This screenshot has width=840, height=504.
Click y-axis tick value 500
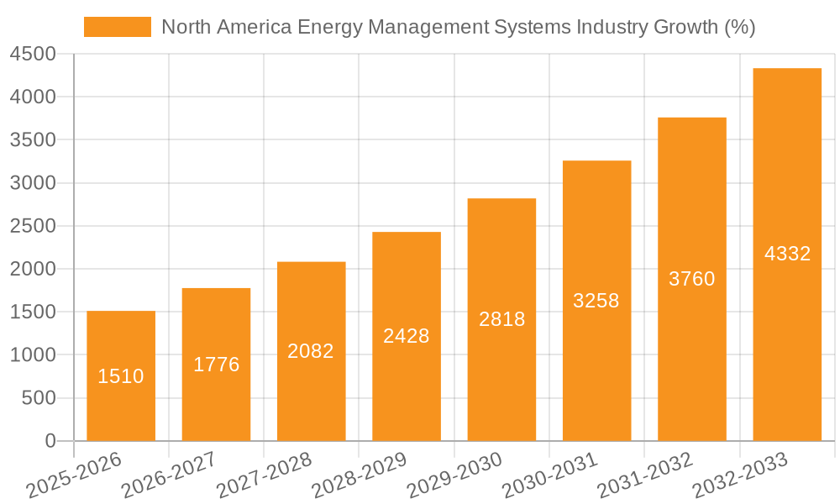(39, 398)
